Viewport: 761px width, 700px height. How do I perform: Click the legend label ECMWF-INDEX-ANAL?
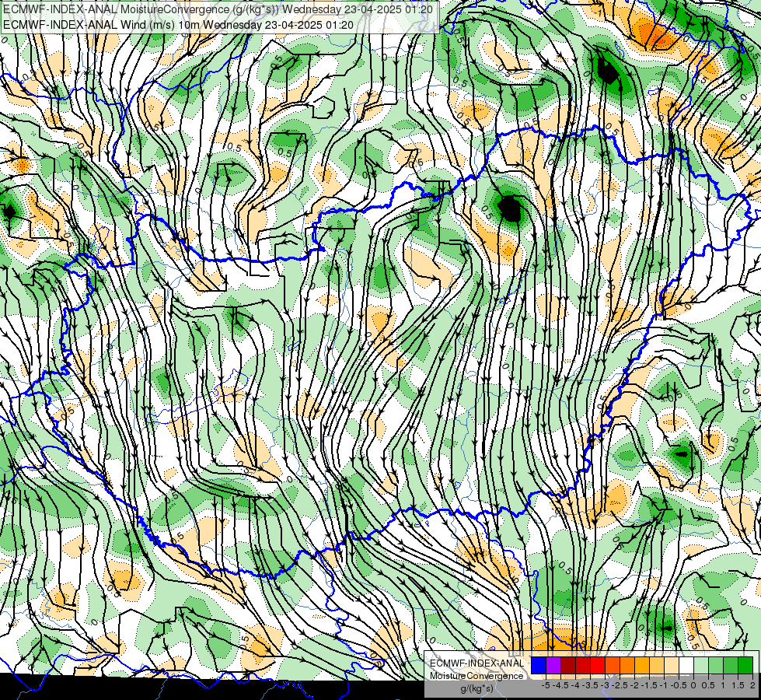(476, 663)
